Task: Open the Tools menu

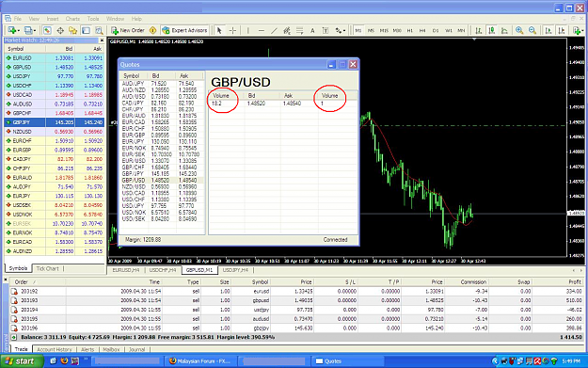Action: pos(93,19)
